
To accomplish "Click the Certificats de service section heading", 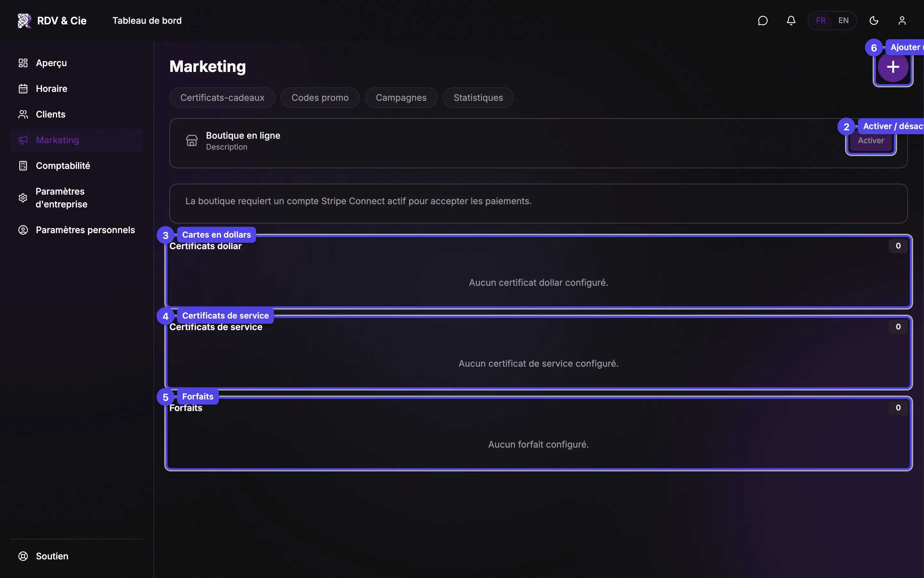I will [216, 327].
